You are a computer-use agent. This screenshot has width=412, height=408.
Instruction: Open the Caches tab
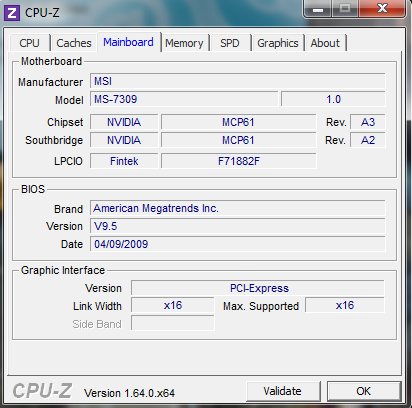pyautogui.click(x=74, y=43)
